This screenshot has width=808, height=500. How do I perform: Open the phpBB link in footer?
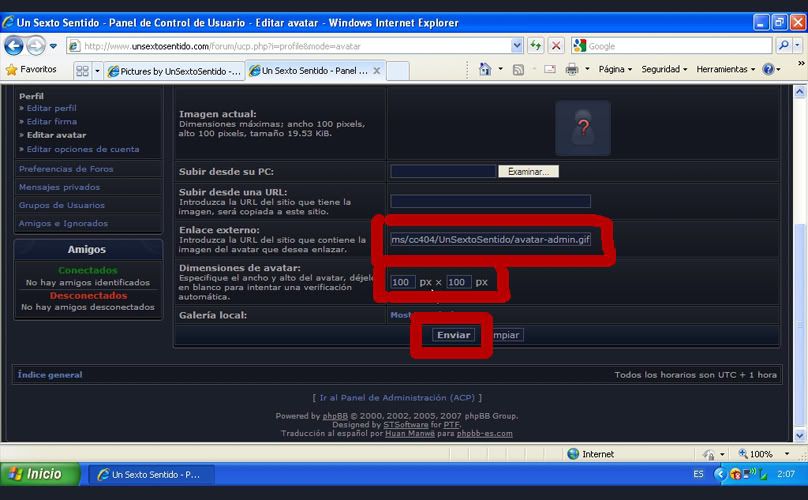click(335, 416)
